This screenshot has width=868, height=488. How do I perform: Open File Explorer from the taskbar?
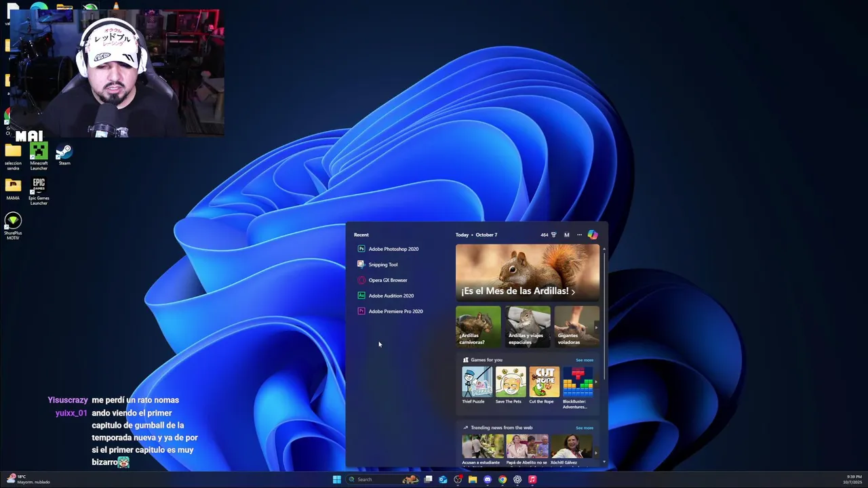[473, 479]
